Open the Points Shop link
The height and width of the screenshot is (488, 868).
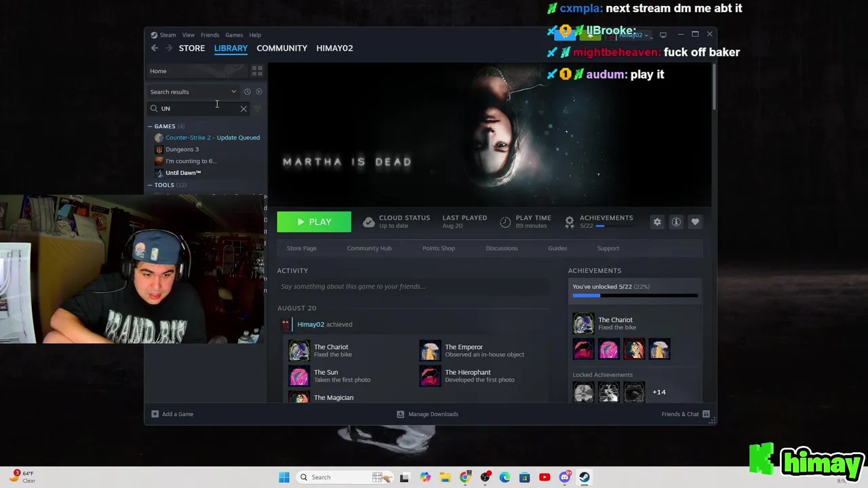pyautogui.click(x=439, y=248)
